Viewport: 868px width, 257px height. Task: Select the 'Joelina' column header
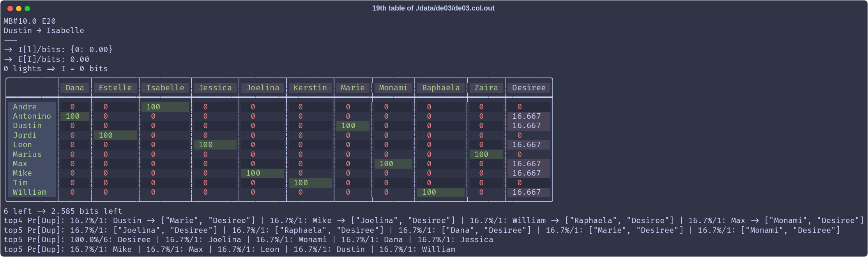pyautogui.click(x=263, y=88)
